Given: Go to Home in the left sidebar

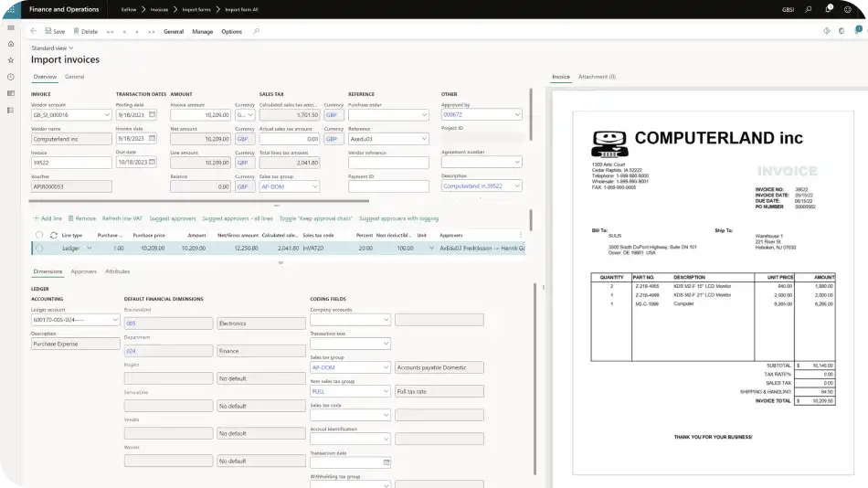Looking at the screenshot, I should pyautogui.click(x=11, y=44).
